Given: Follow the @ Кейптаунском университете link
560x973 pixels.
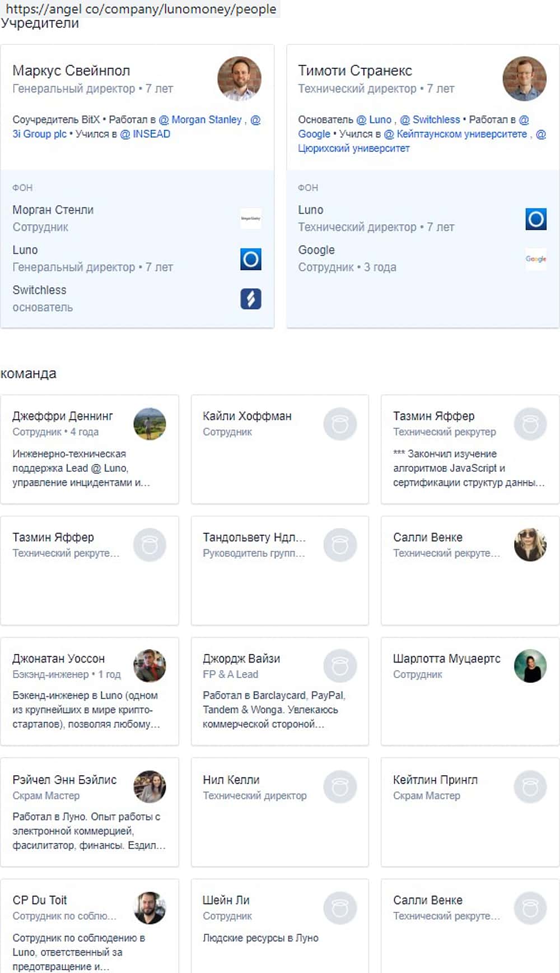Looking at the screenshot, I should tap(455, 134).
